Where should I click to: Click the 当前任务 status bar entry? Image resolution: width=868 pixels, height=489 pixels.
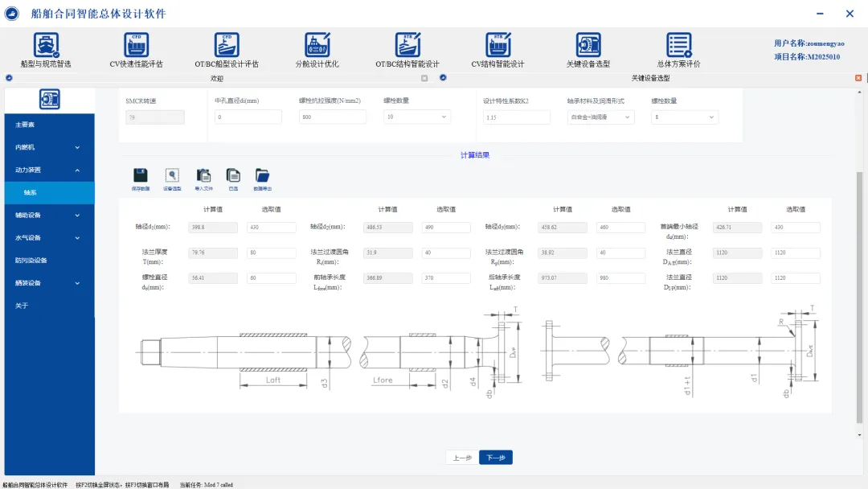[206, 484]
